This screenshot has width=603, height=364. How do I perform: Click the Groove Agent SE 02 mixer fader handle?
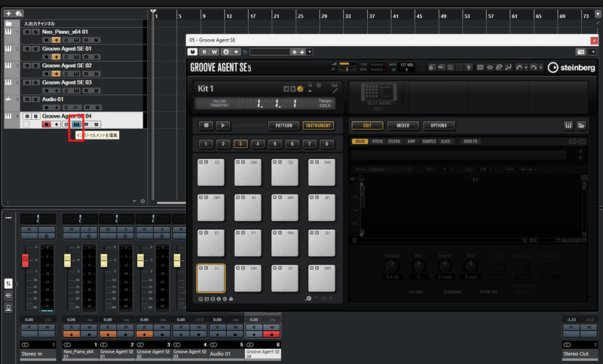[140, 260]
